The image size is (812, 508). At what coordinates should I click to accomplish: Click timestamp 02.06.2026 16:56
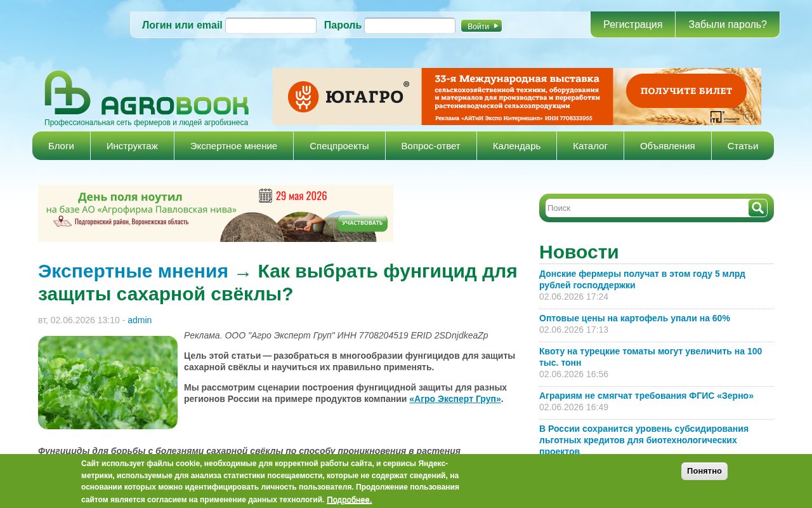click(573, 374)
